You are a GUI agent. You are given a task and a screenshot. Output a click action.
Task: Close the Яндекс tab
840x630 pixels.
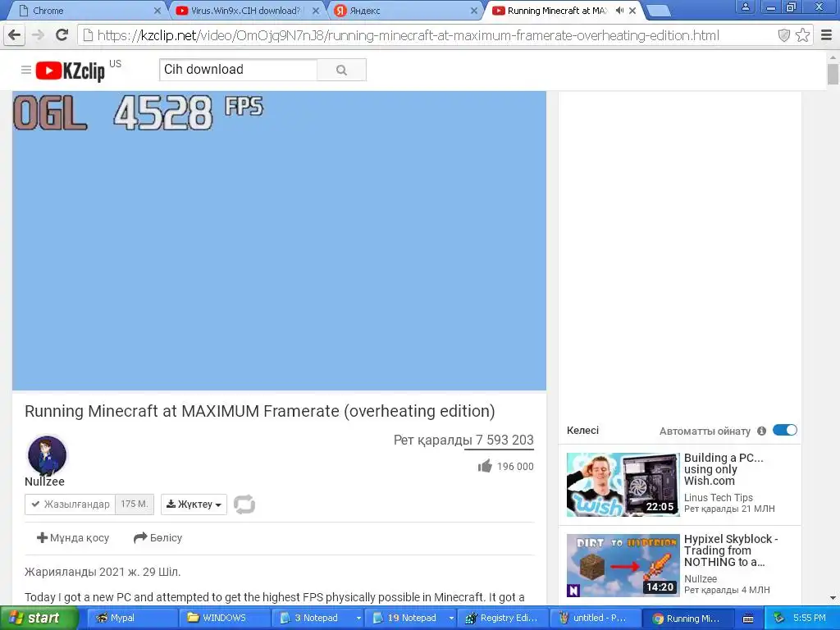coord(474,10)
